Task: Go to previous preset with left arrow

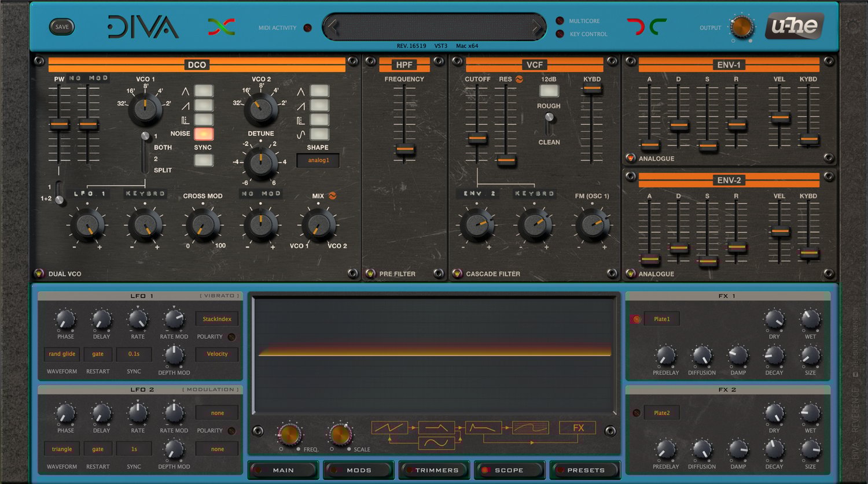Action: [333, 27]
